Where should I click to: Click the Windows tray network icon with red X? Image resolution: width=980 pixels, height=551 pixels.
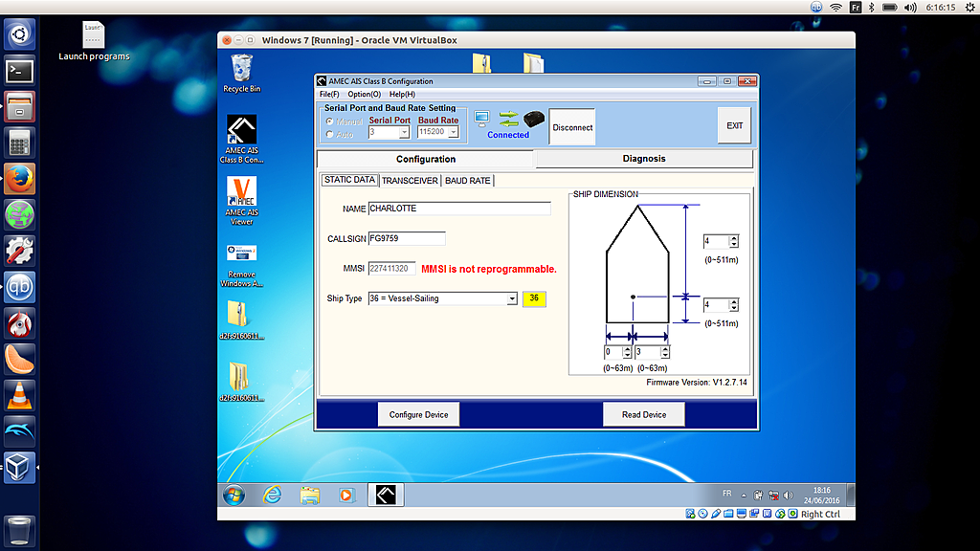pos(773,496)
